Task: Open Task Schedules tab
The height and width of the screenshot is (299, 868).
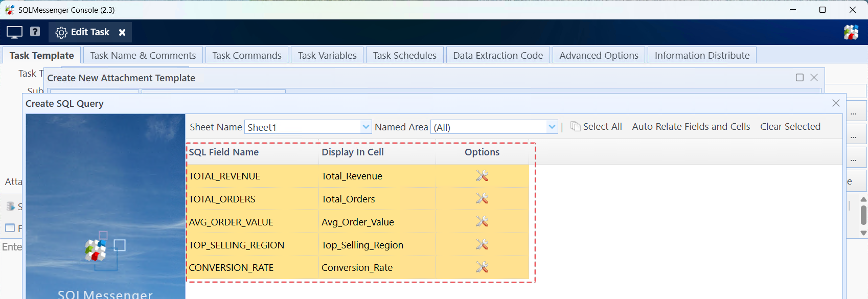Action: pos(405,55)
